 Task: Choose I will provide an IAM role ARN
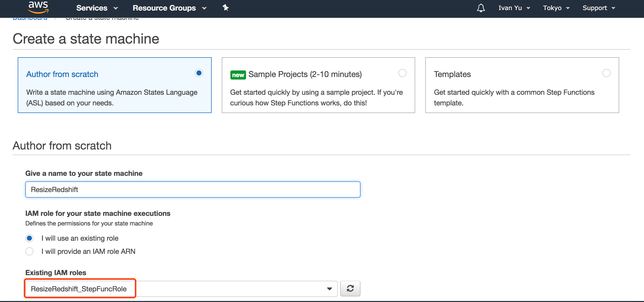[x=29, y=251]
